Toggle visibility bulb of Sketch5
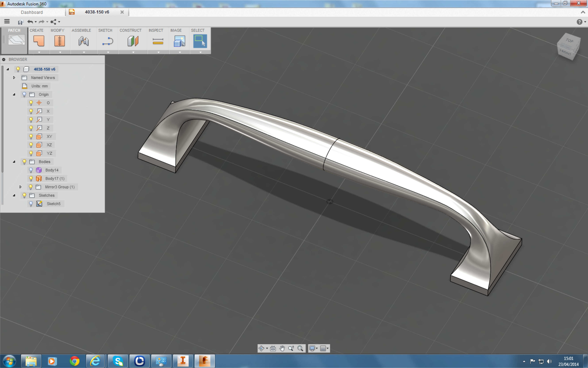Viewport: 588px width, 368px height. (x=31, y=204)
